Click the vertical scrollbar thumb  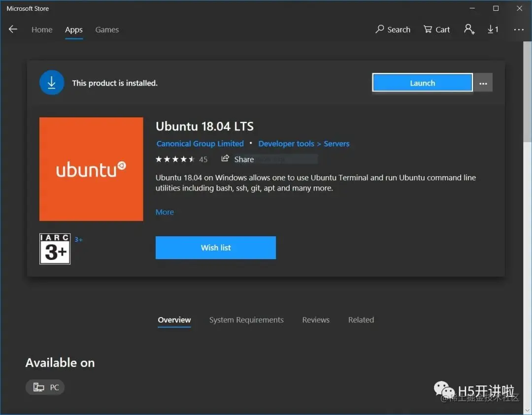[x=527, y=92]
